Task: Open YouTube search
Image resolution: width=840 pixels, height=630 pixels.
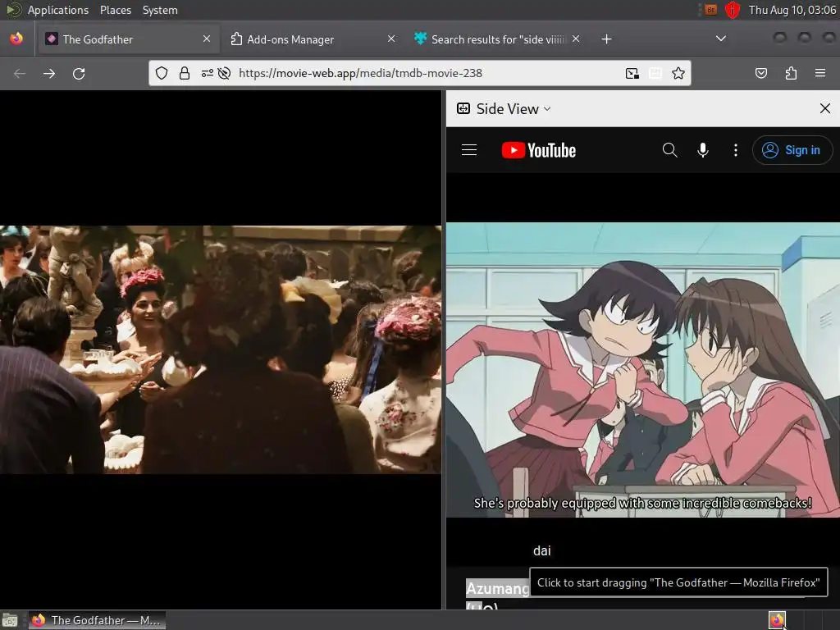Action: coord(669,150)
